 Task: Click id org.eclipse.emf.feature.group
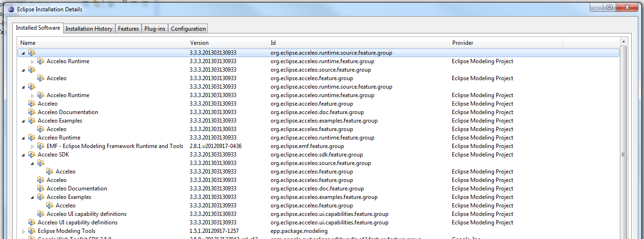point(307,146)
